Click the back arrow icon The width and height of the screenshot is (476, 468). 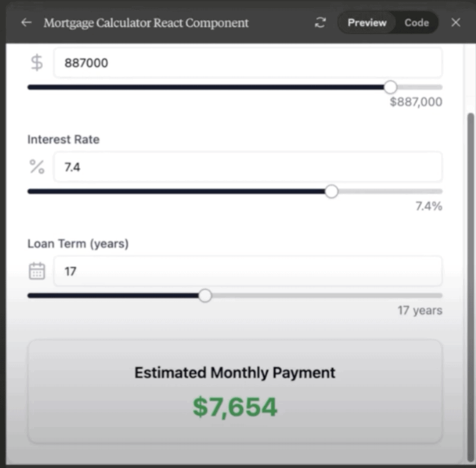coord(26,23)
